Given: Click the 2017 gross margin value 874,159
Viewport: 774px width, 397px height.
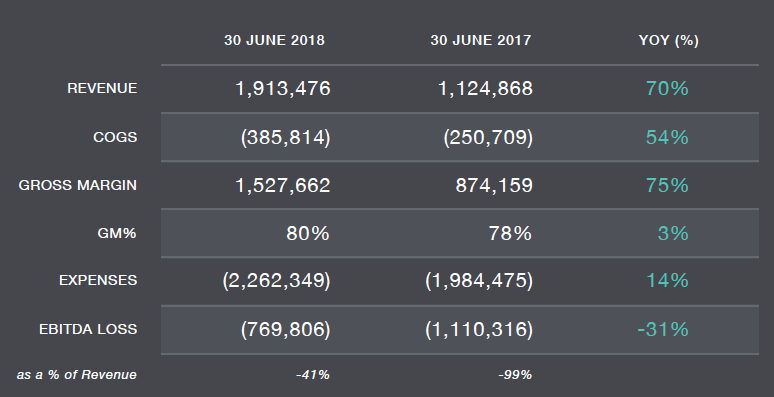Looking at the screenshot, I should (494, 185).
